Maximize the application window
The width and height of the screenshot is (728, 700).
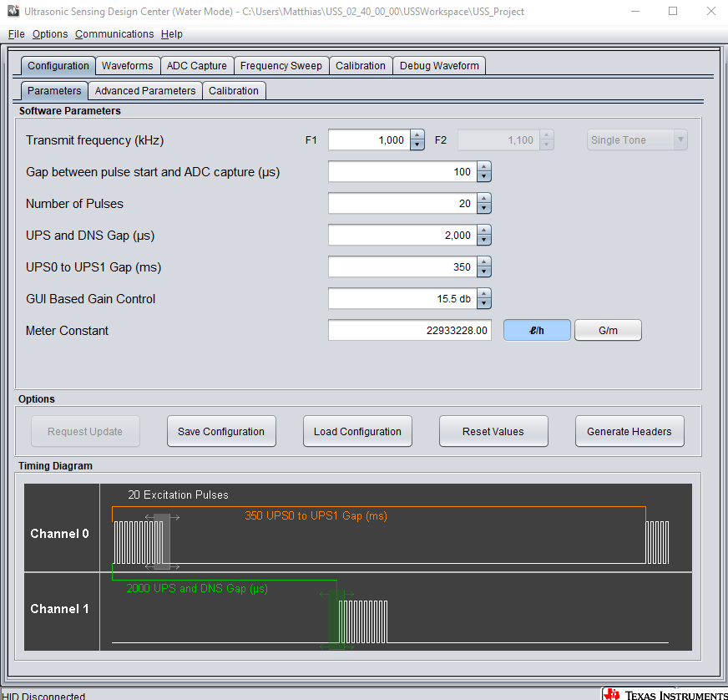[x=673, y=11]
